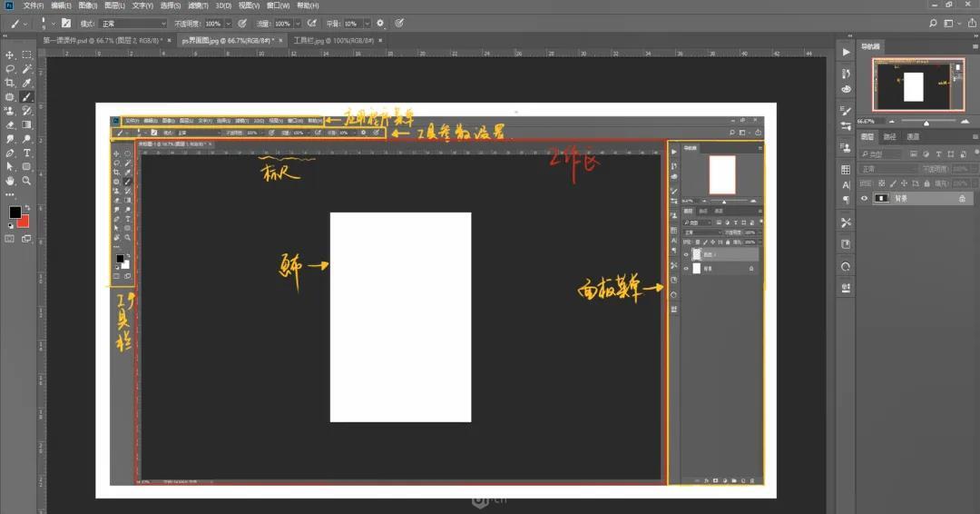Select the Lasso tool
This screenshot has width=980, height=514.
(10, 69)
